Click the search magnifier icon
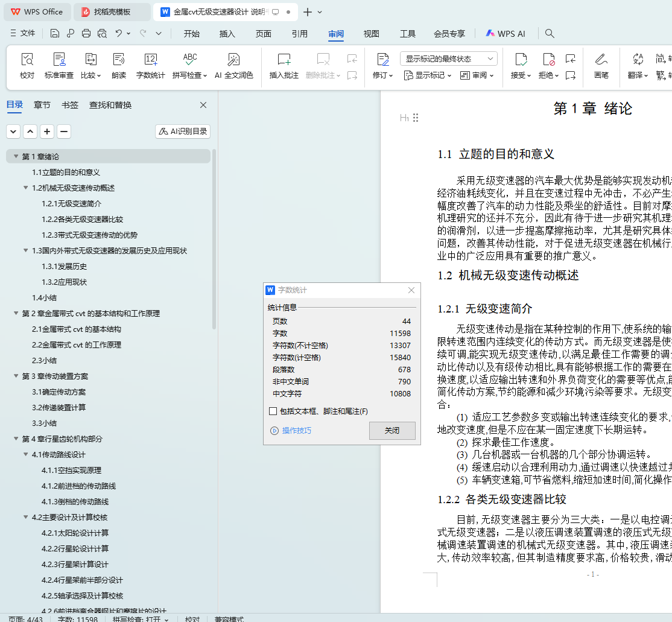 click(550, 33)
